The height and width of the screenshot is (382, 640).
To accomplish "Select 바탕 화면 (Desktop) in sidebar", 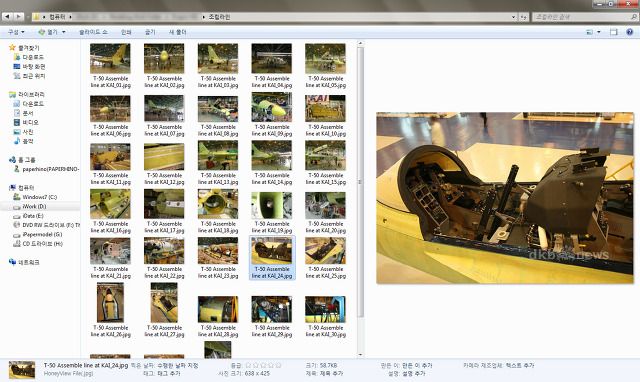I will [x=29, y=67].
